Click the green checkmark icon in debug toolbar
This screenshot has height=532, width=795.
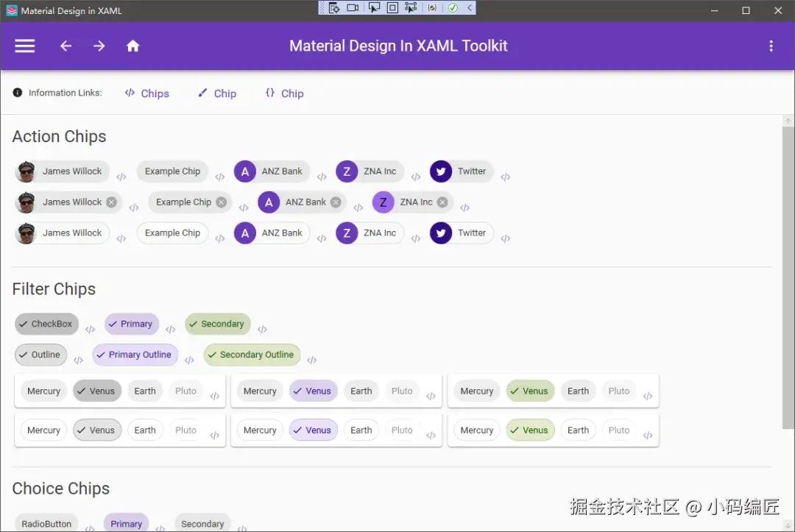(453, 7)
